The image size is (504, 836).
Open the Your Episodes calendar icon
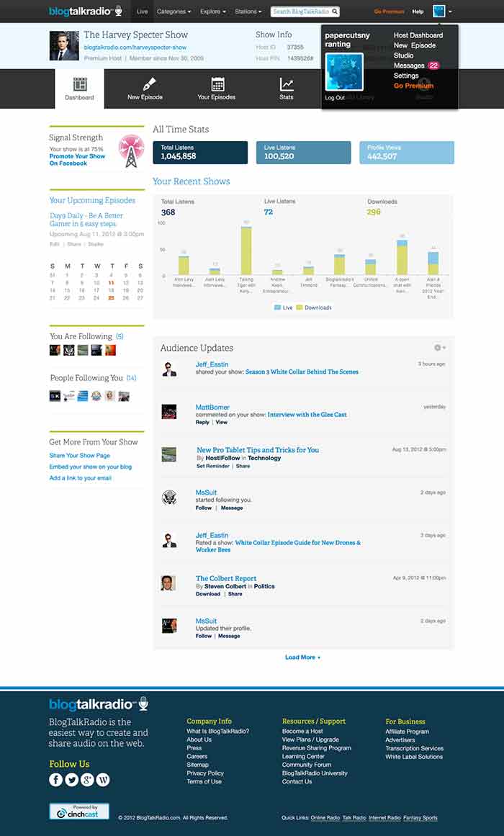[x=217, y=84]
